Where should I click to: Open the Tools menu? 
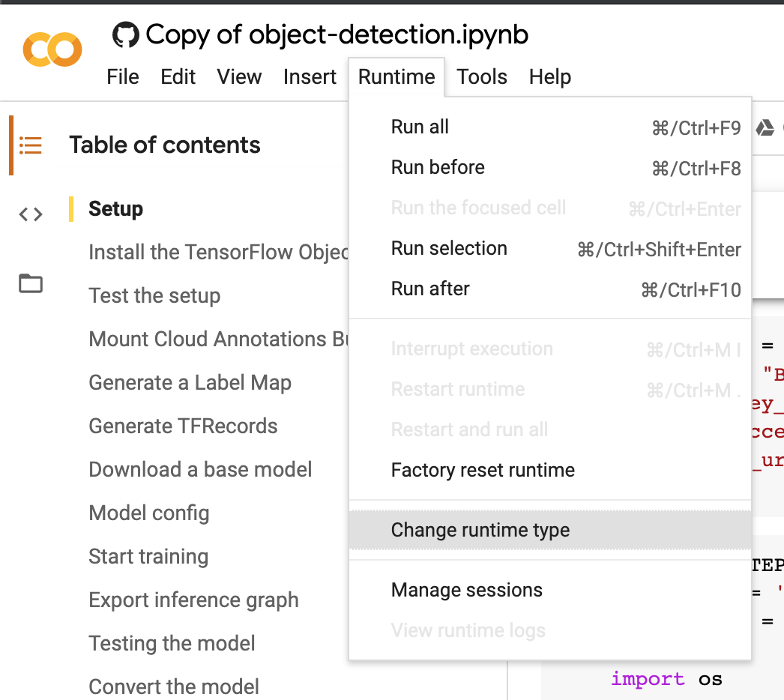tap(482, 76)
